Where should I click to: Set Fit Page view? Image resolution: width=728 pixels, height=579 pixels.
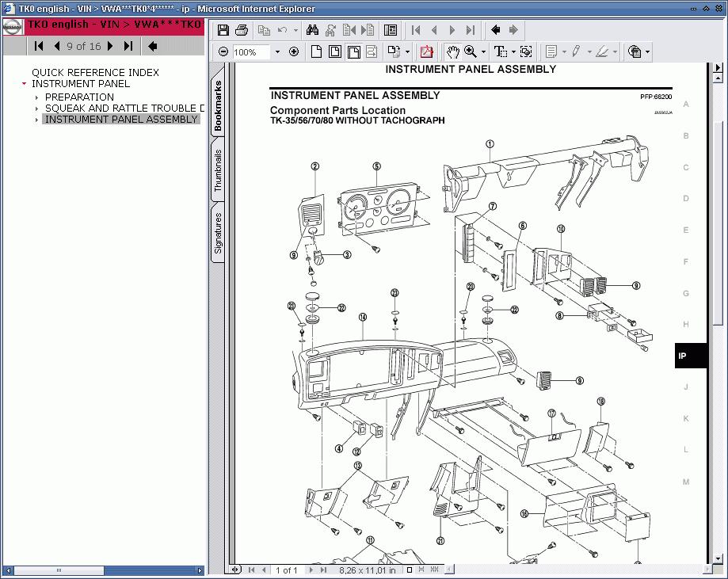point(335,51)
